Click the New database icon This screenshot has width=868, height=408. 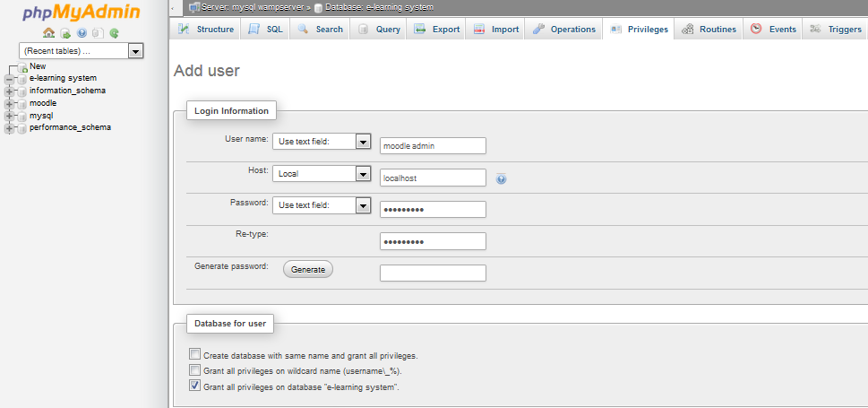point(22,68)
